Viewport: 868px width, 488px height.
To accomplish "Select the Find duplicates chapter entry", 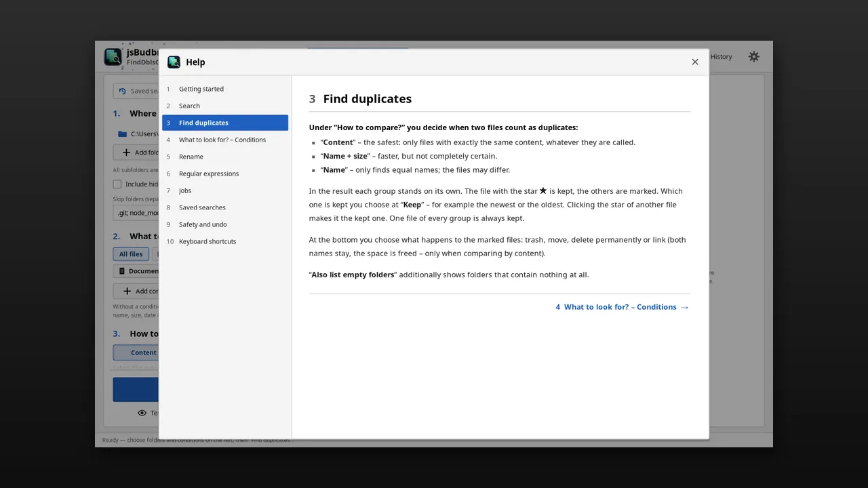I will pyautogui.click(x=225, y=123).
